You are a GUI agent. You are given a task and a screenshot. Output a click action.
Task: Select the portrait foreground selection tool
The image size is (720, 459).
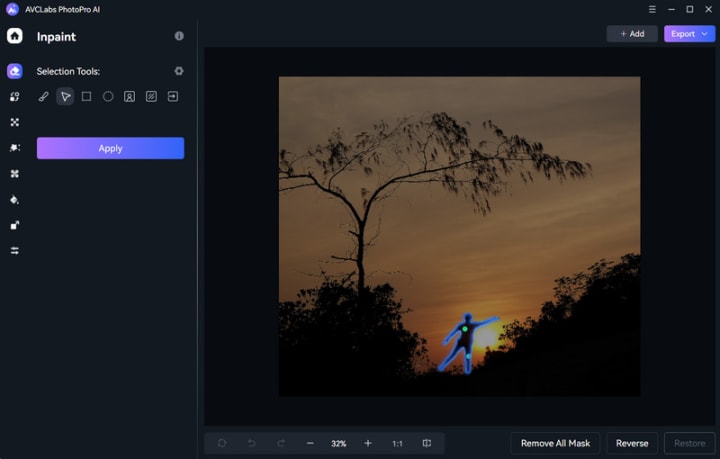[x=129, y=96]
